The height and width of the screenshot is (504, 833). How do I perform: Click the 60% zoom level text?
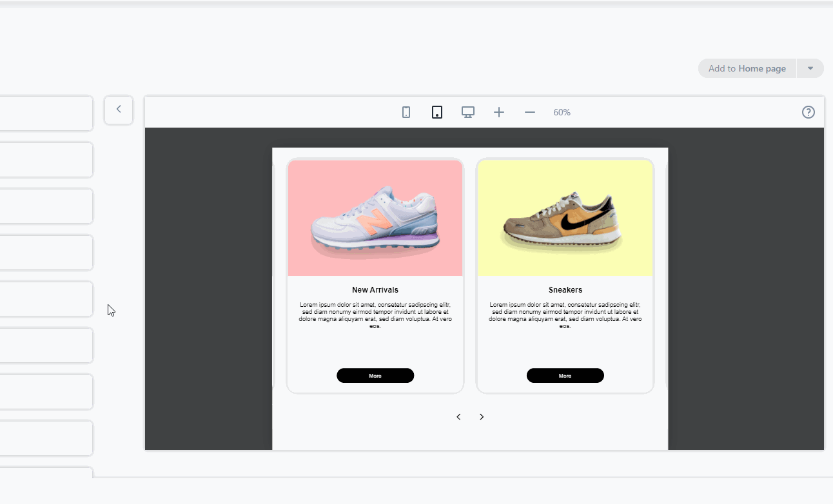click(562, 112)
